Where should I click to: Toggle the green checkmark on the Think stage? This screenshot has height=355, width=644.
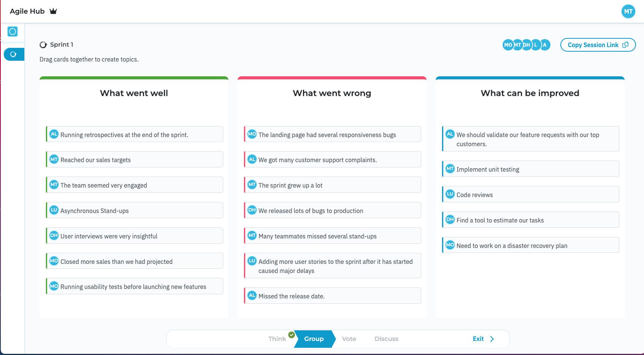pyautogui.click(x=291, y=335)
